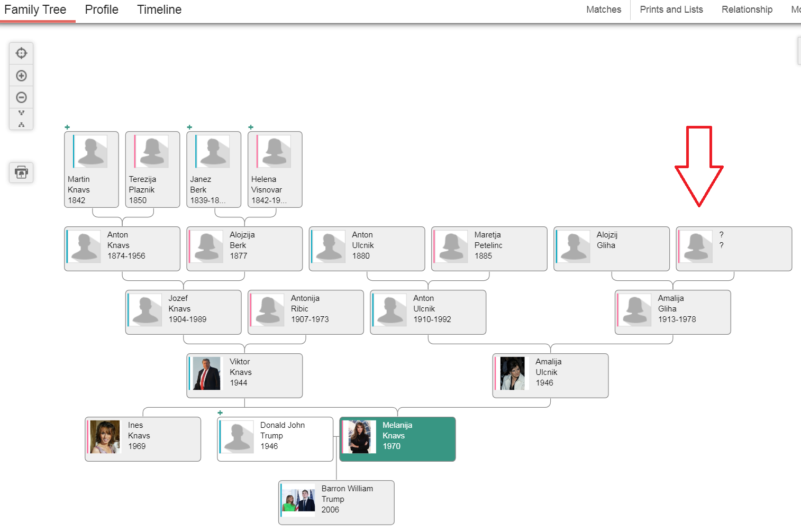Click the name text Ines Knavs
801x532 pixels.
click(x=139, y=430)
